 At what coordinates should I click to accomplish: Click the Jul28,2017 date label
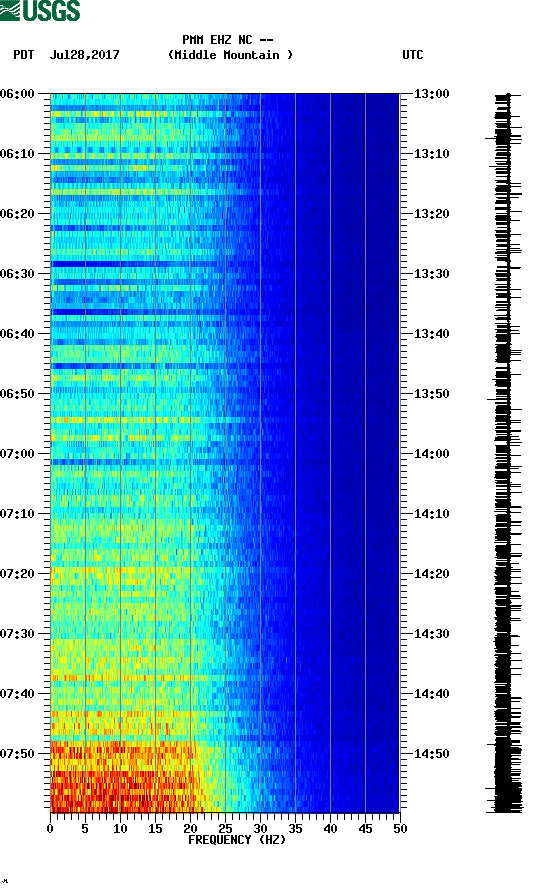pos(85,55)
